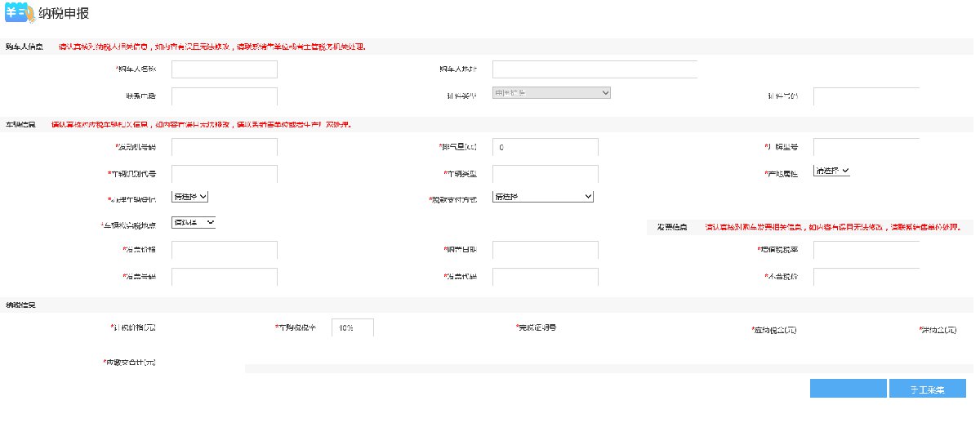
Task: Click the vehicle type (车辆类型) input field
Action: point(546,174)
